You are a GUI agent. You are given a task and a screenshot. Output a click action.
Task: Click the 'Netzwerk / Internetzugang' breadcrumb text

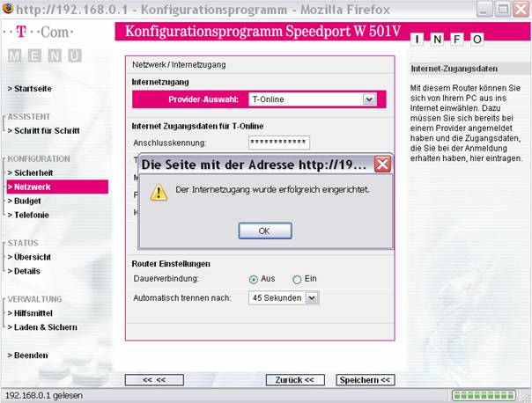pos(179,64)
